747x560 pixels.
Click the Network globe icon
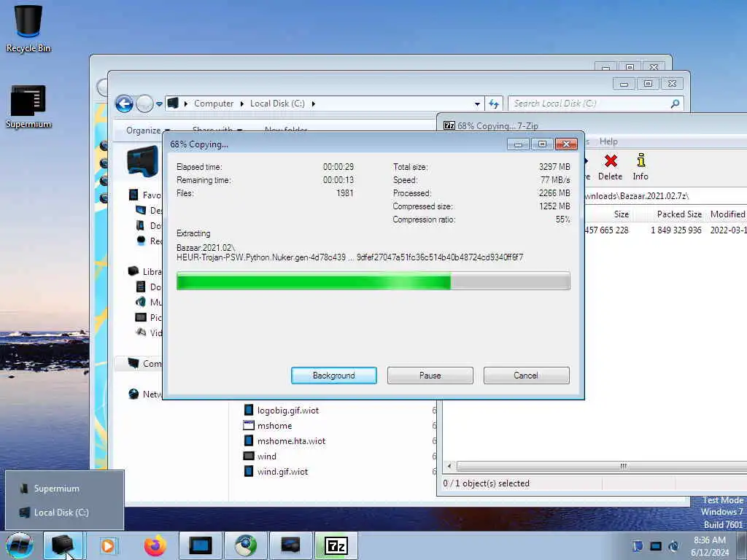(x=133, y=394)
